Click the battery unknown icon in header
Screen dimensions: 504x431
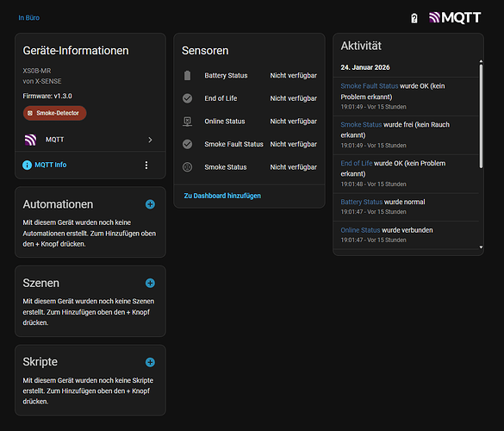[414, 18]
